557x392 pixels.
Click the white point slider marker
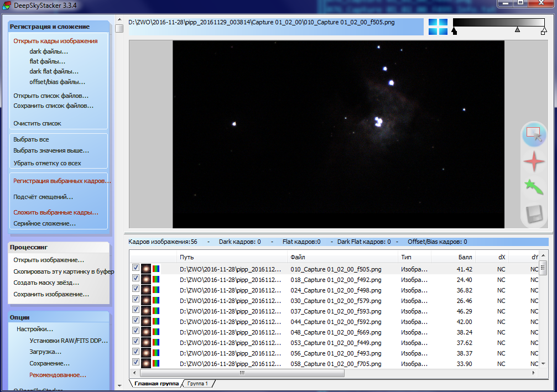pos(544,32)
